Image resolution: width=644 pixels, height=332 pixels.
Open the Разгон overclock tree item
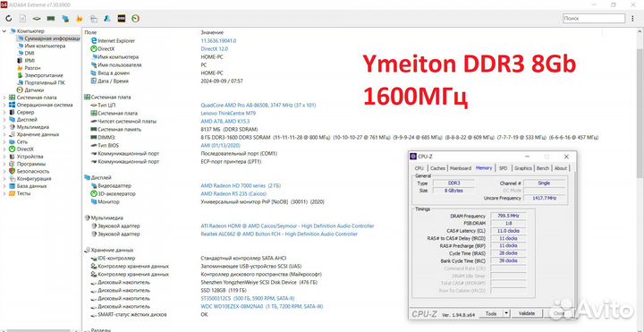point(32,68)
